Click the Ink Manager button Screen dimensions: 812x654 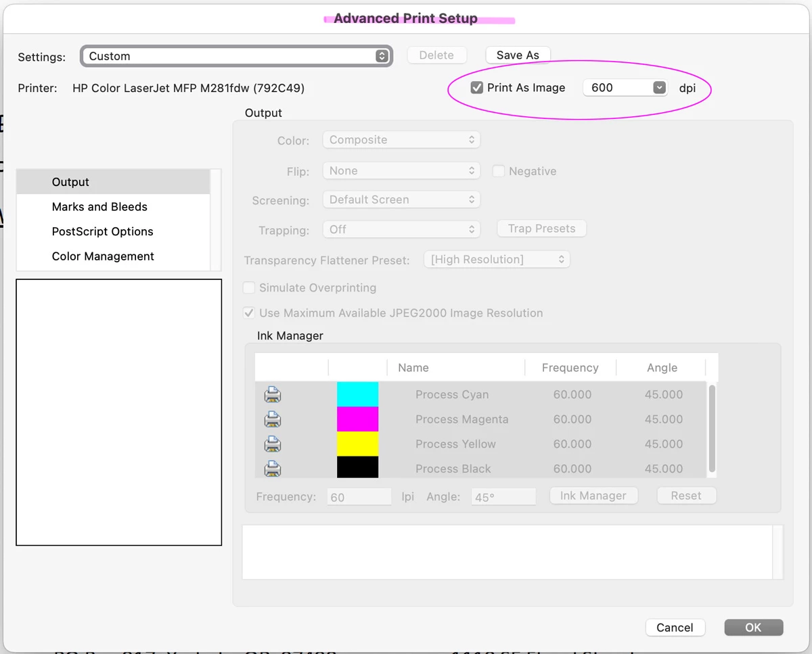click(593, 496)
